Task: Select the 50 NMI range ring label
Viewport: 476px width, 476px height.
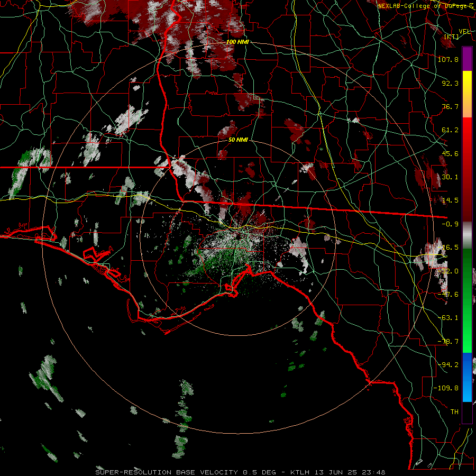Action: (238, 140)
